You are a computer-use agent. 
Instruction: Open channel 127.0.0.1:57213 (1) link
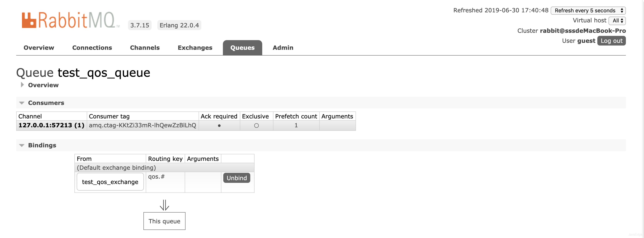(x=51, y=125)
